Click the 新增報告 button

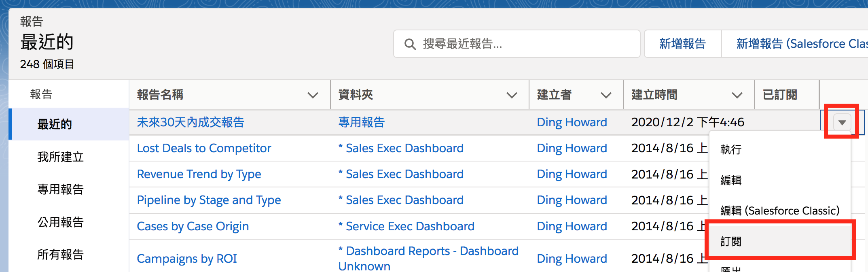tap(683, 44)
